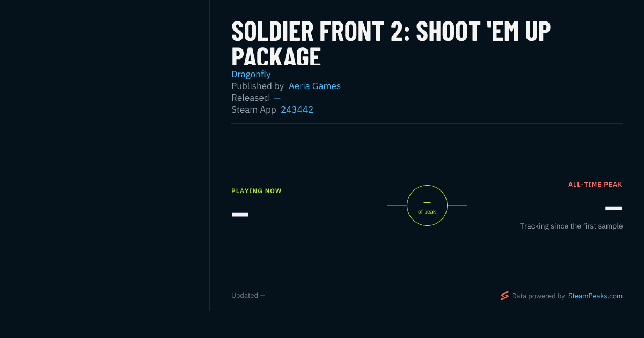
Task: Open the SteamPeaks.com link
Action: (x=595, y=296)
